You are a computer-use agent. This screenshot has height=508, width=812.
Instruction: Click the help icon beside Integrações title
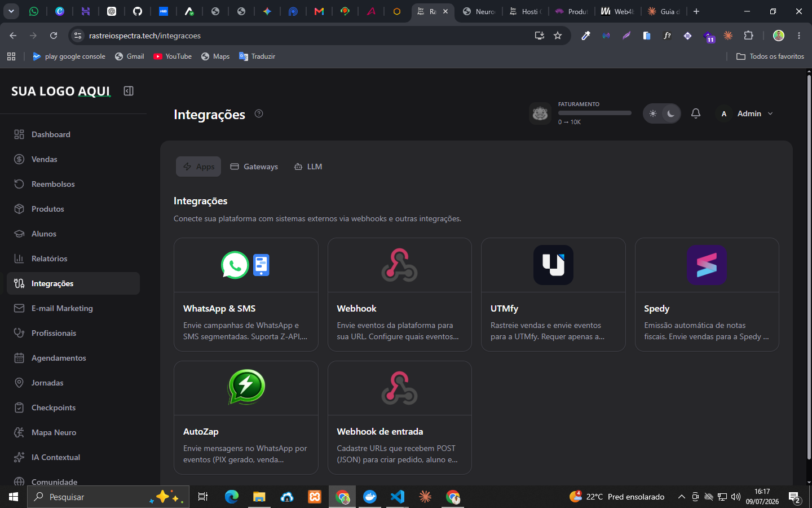(x=259, y=113)
